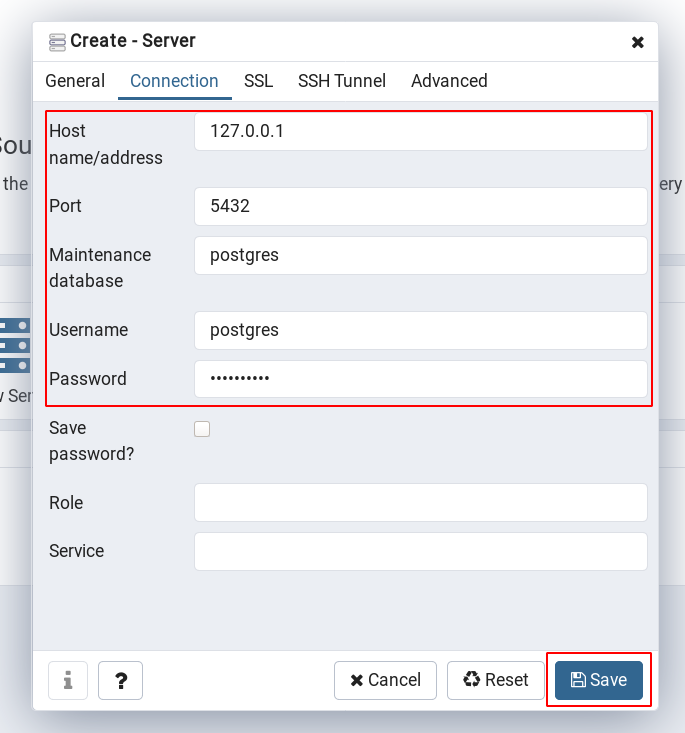The width and height of the screenshot is (685, 733).
Task: Select the Connection tab
Action: [x=174, y=81]
